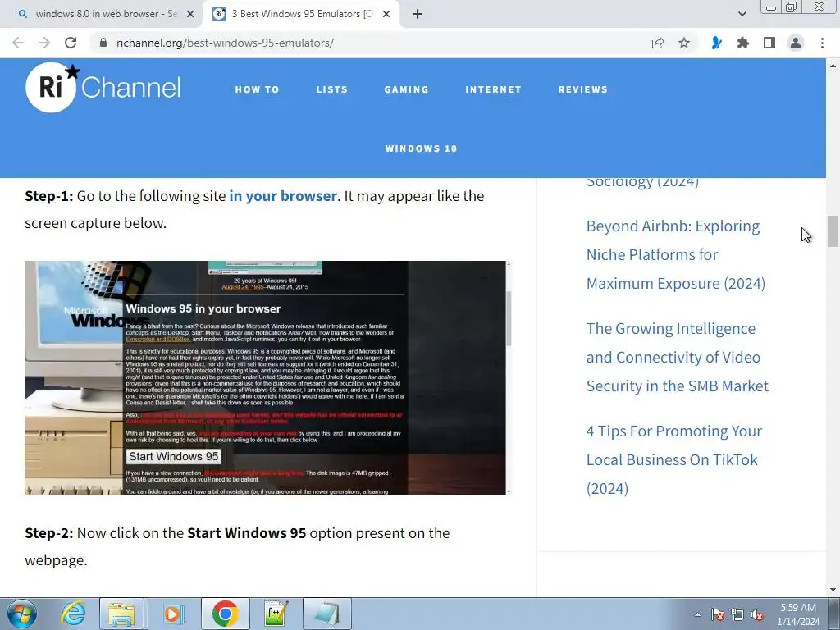Open the network status tray icon
The height and width of the screenshot is (630, 840).
tap(737, 614)
